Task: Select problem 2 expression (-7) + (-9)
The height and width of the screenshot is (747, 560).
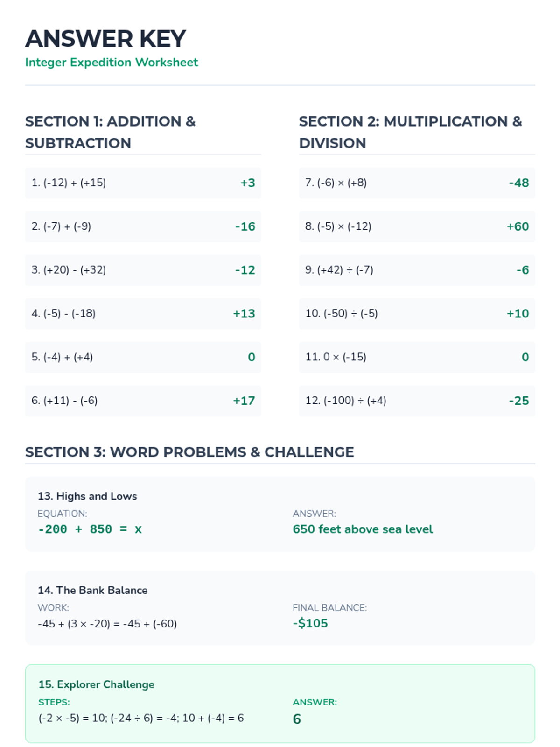Action: pos(61,226)
